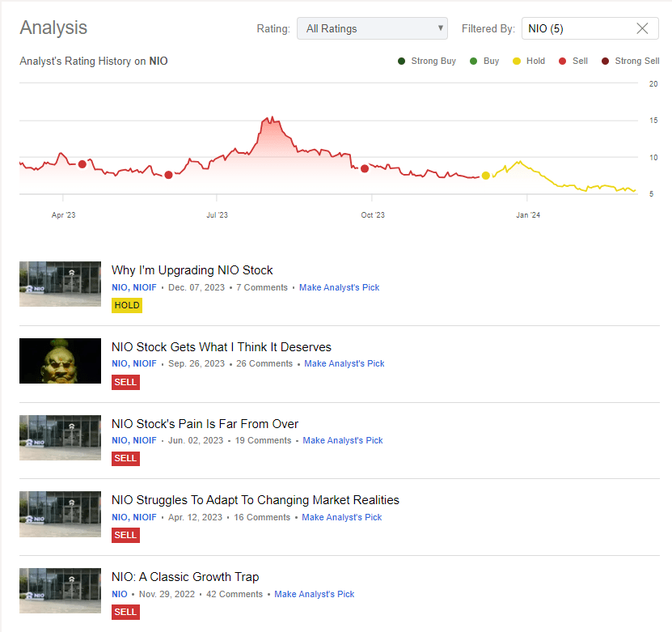Toggle Strong Sell legend item

tap(631, 61)
